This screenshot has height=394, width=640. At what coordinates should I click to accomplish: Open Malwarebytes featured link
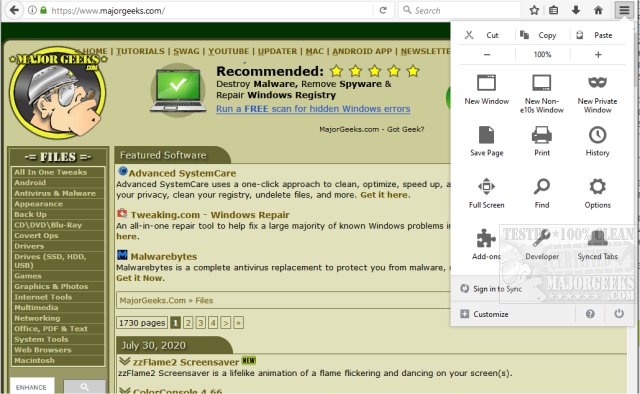[x=164, y=256]
